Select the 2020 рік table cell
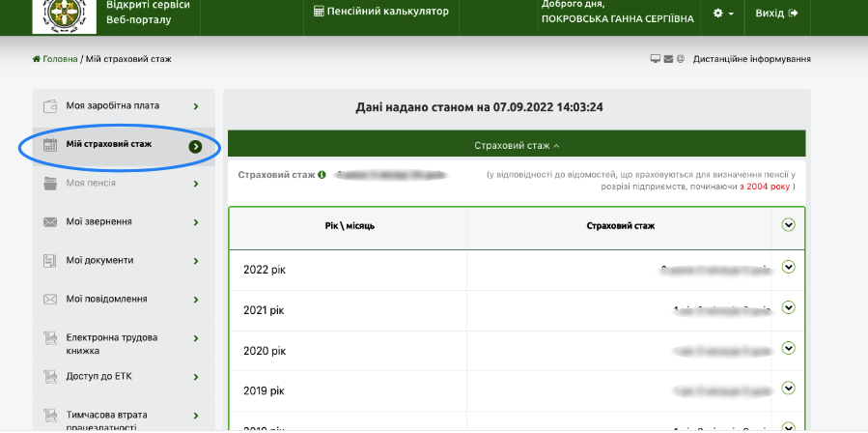868x433 pixels. tap(349, 351)
